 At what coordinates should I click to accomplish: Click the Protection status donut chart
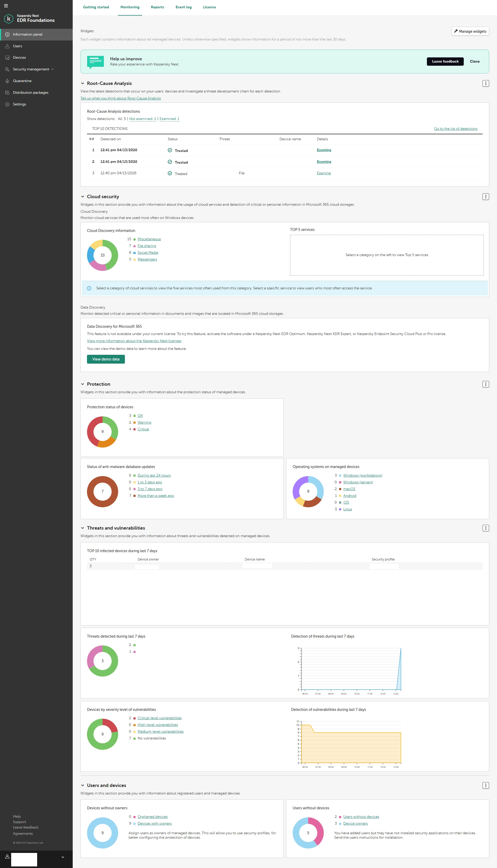click(x=102, y=431)
